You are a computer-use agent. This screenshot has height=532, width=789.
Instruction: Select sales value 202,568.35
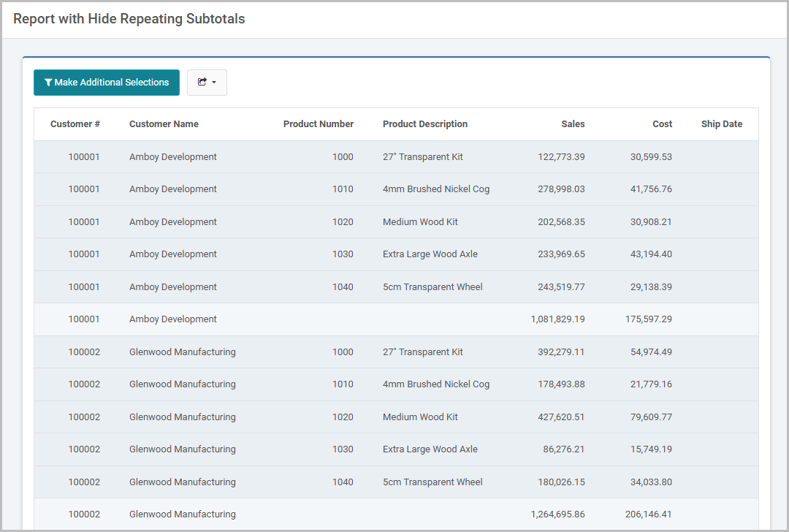(x=561, y=221)
